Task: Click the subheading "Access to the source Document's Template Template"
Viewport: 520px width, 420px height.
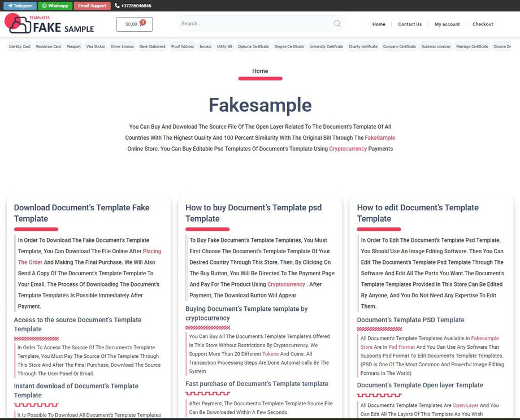Action: [77, 324]
